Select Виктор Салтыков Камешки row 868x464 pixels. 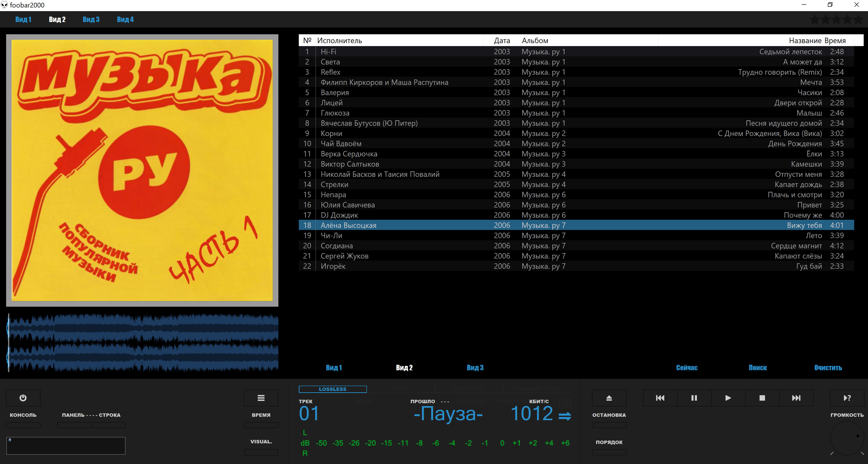576,164
